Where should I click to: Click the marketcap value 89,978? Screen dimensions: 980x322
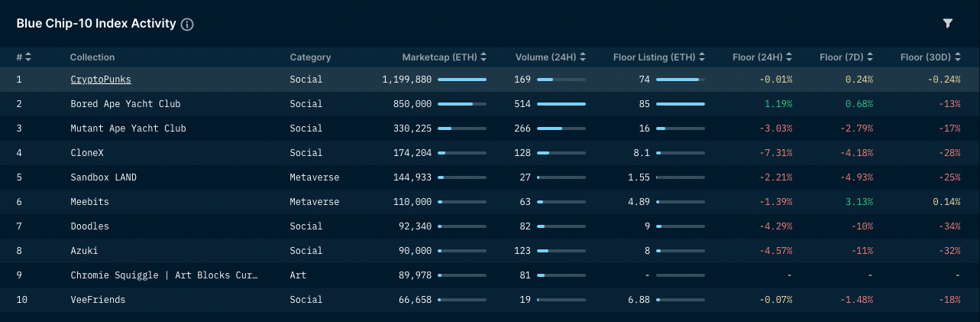click(416, 275)
